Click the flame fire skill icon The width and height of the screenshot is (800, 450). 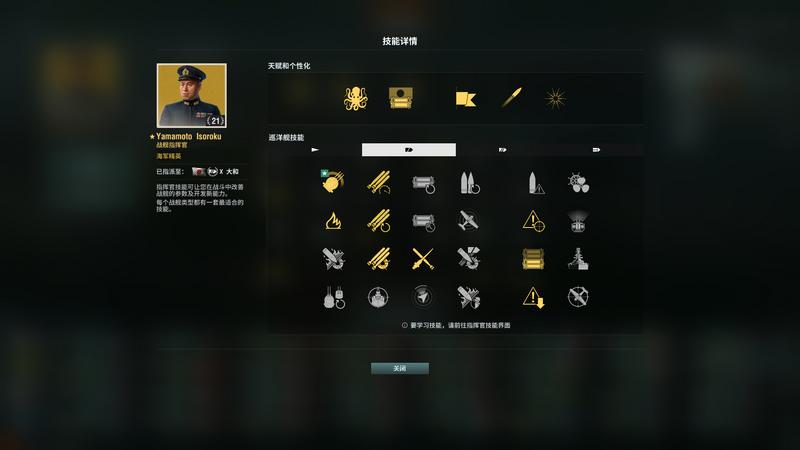[x=333, y=221]
